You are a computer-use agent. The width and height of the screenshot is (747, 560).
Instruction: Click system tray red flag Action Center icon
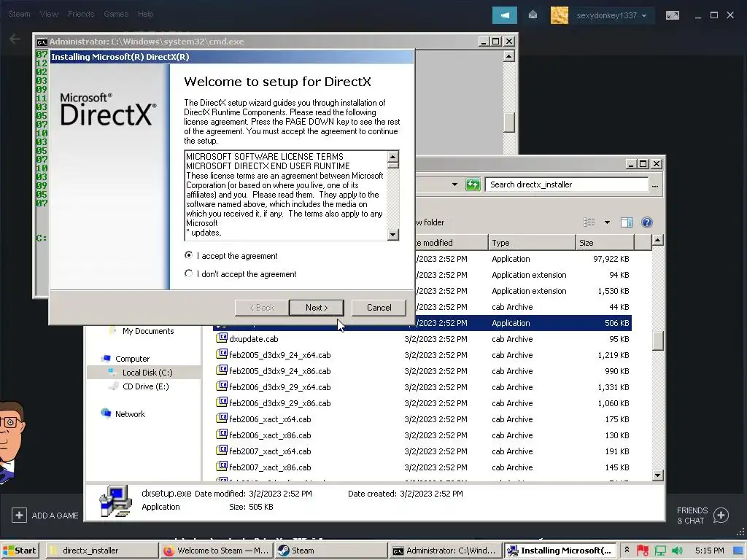[643, 551]
